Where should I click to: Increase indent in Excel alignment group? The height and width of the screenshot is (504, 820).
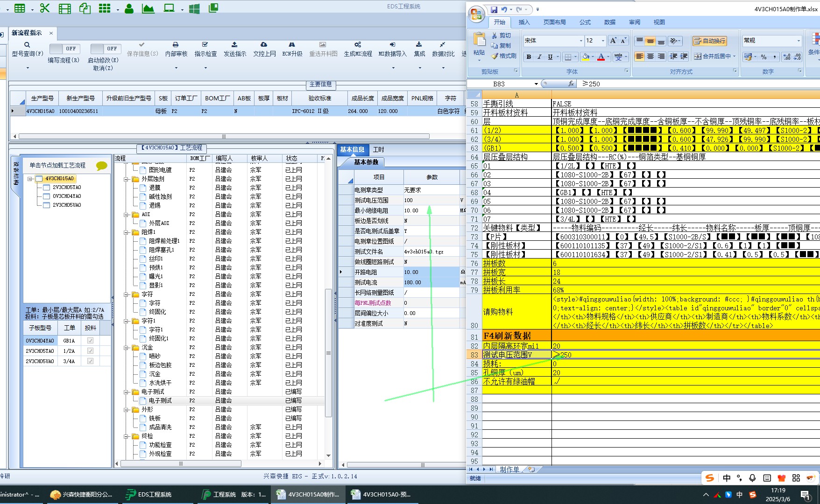click(684, 56)
